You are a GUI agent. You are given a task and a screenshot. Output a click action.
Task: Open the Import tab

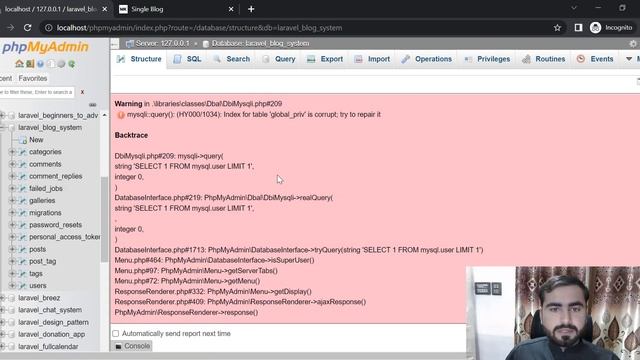[x=372, y=59]
